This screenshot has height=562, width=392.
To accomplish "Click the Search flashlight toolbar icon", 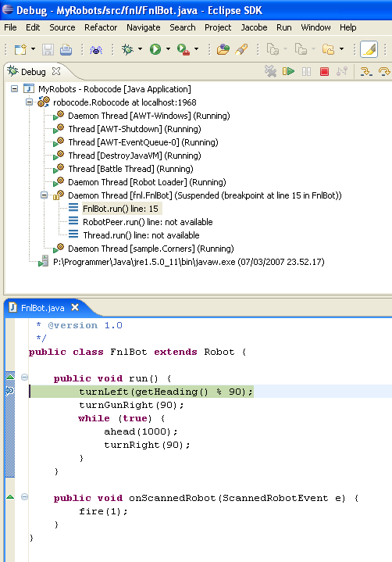I will point(241,49).
